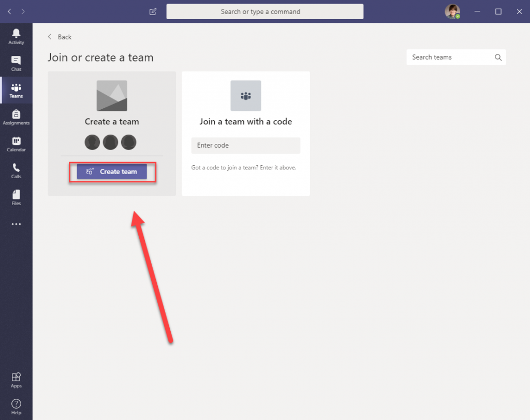Open the user profile avatar menu
530x420 pixels.
coord(452,11)
